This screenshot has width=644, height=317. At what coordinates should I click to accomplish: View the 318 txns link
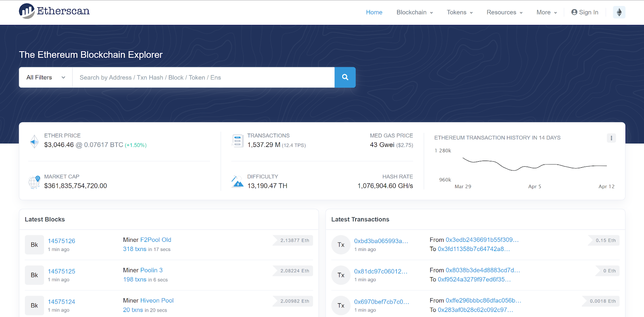pyautogui.click(x=135, y=249)
